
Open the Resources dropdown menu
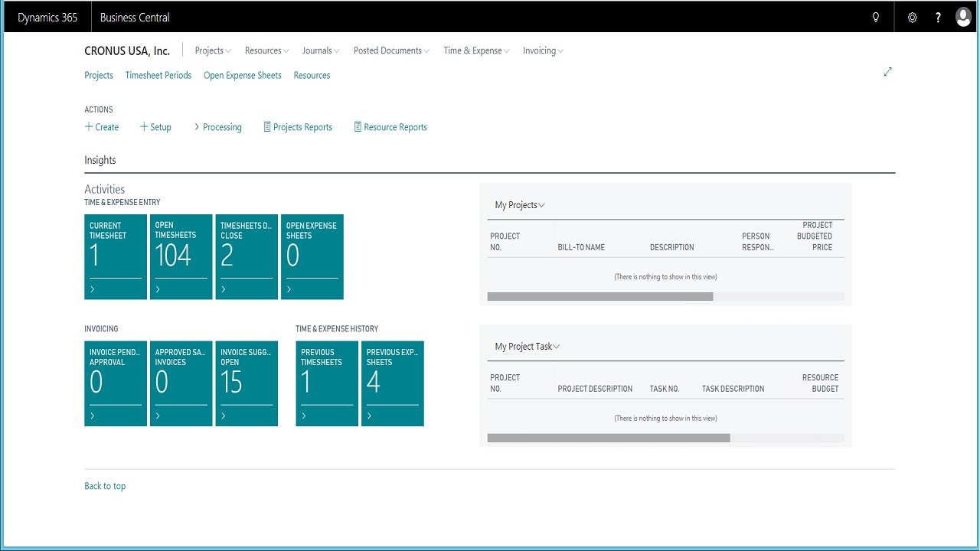(266, 51)
